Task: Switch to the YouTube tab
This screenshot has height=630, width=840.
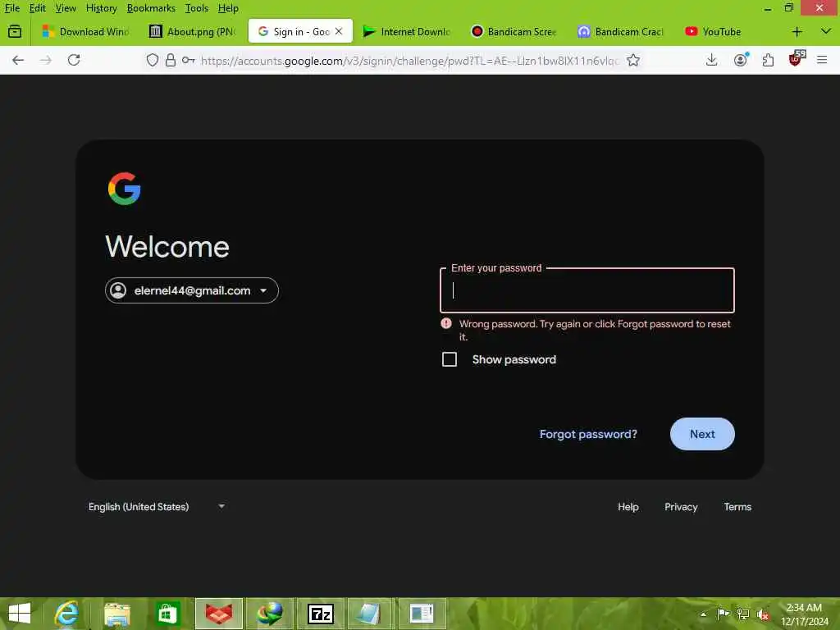Action: [x=728, y=32]
